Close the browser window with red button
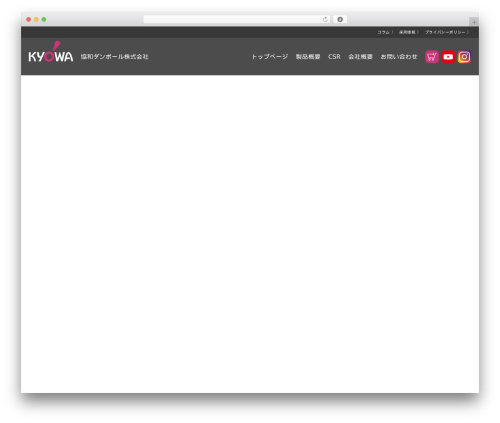Viewport: 500px width, 423px height. [29, 19]
